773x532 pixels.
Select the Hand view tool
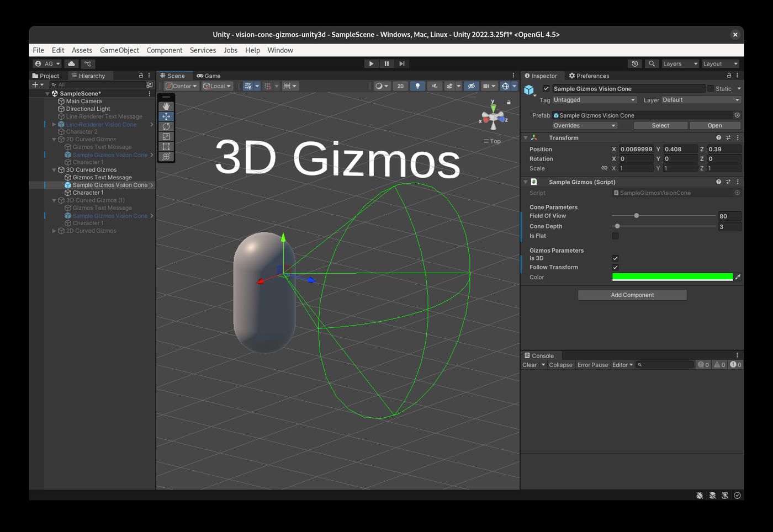(x=166, y=106)
